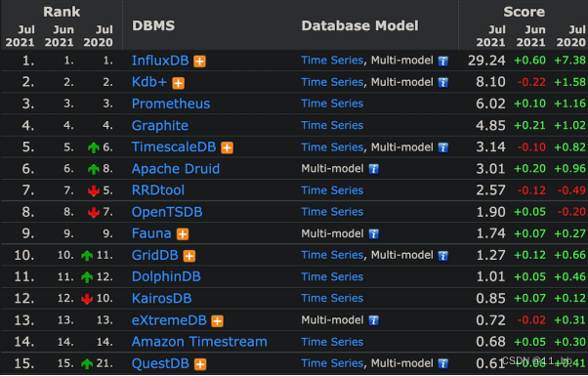The height and width of the screenshot is (376, 588).
Task: Click green up arrow in TimescaleDB row
Action: (94, 147)
